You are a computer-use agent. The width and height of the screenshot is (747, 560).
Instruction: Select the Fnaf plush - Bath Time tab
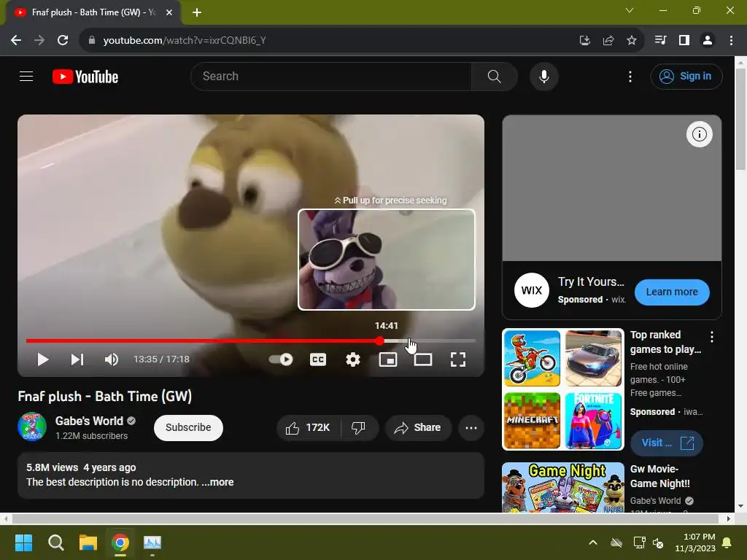pyautogui.click(x=93, y=12)
